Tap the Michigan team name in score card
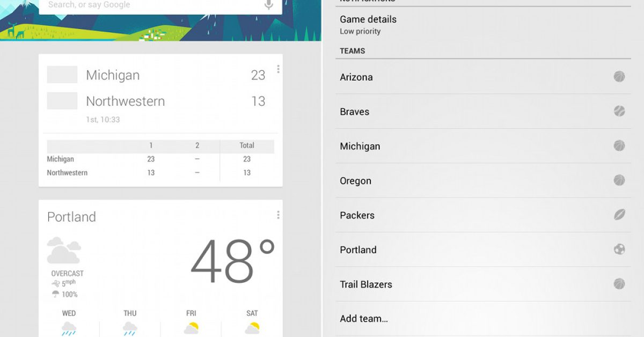 tap(113, 75)
